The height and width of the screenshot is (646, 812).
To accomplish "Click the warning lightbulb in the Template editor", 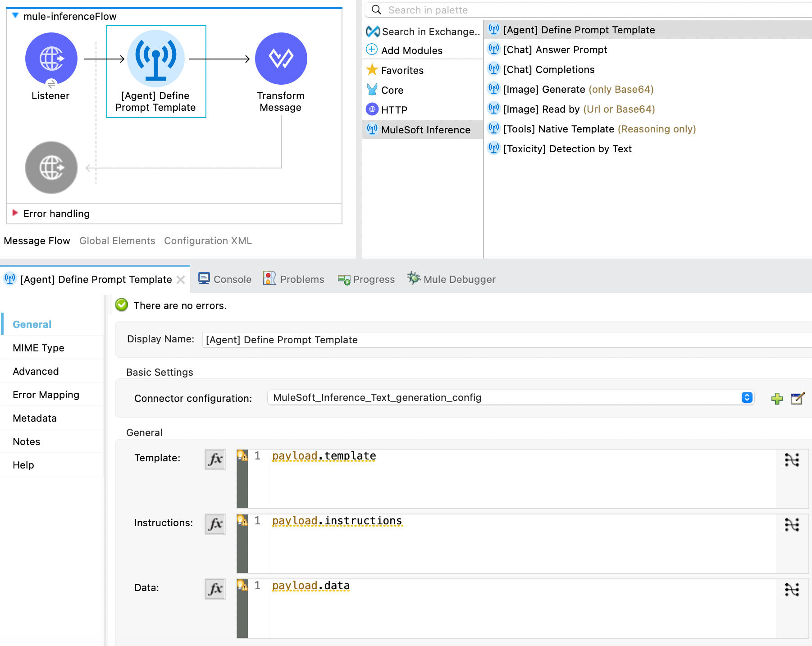I will coord(242,455).
